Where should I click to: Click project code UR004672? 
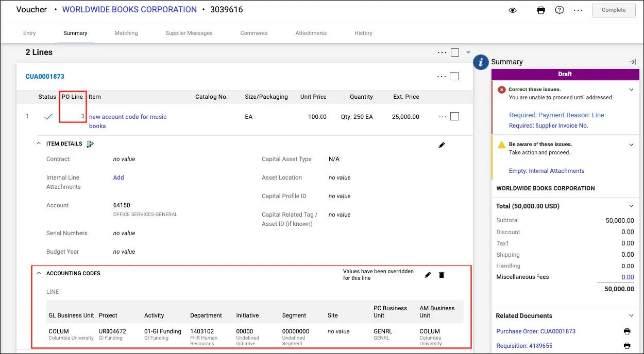click(112, 331)
